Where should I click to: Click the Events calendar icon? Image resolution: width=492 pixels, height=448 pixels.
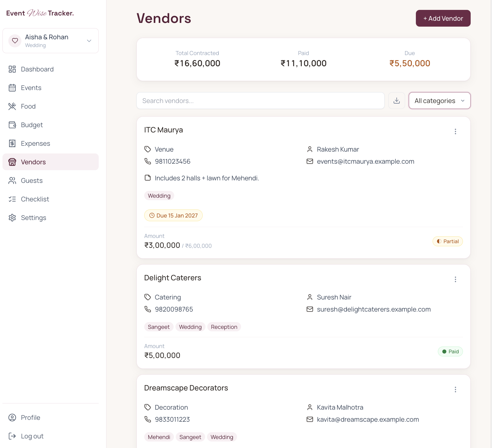(12, 88)
